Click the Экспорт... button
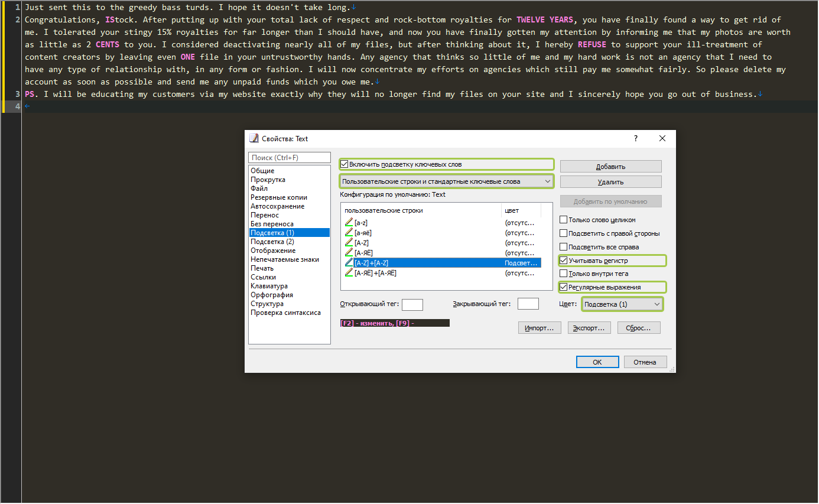The height and width of the screenshot is (504, 819). 589,328
